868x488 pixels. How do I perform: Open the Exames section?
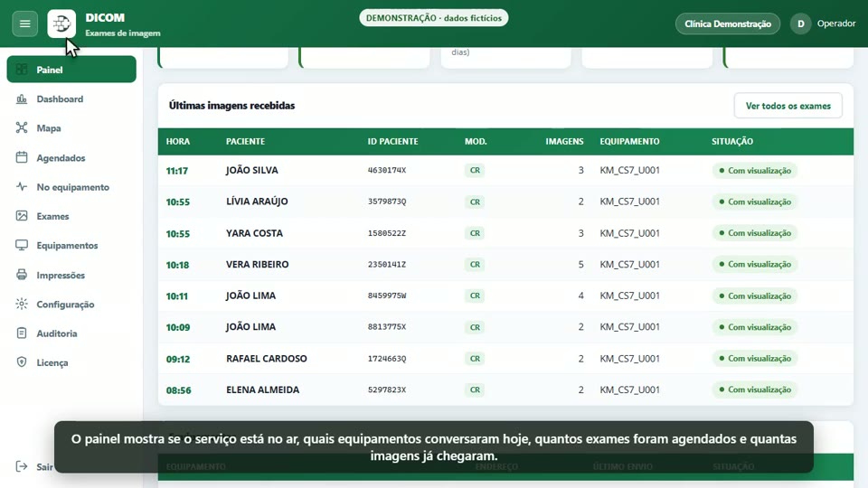(x=71, y=216)
